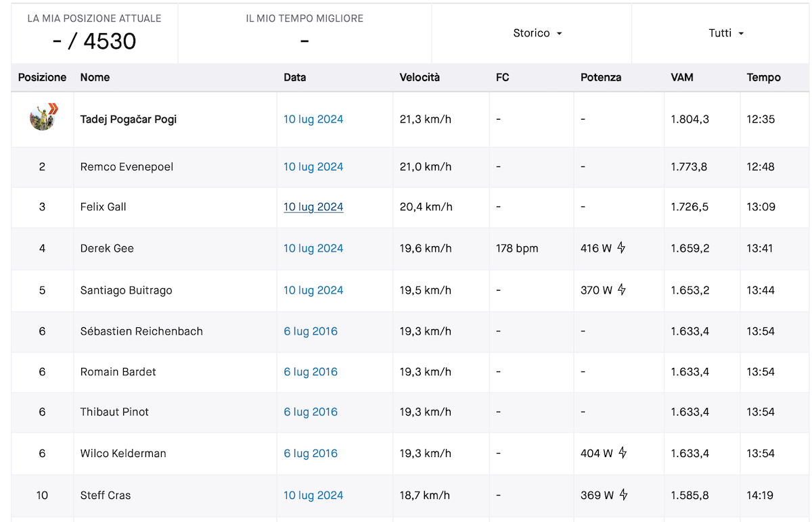Open Wilco Kelderman's 6 lug 2016 activity
812x522 pixels.
click(311, 453)
